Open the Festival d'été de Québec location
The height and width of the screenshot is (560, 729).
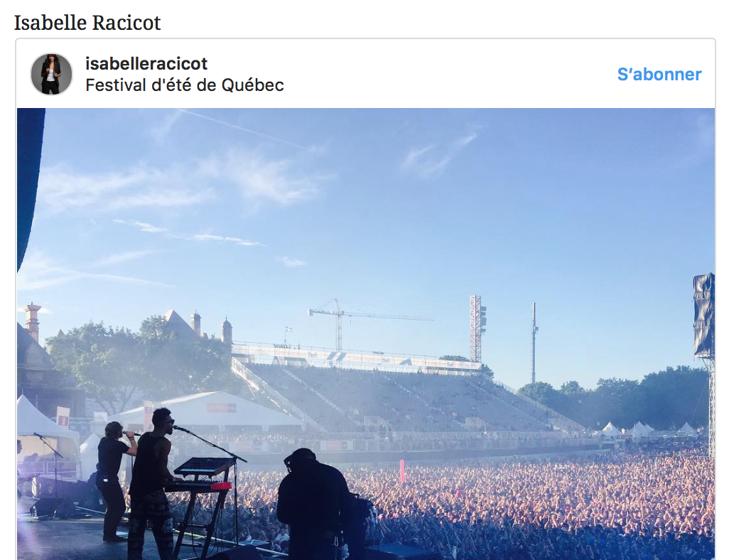pos(185,85)
